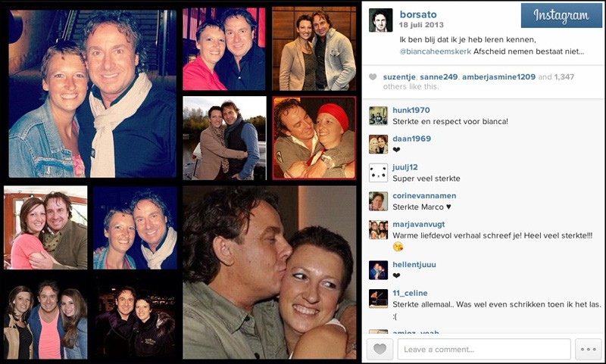Open amberjasmine1209's profile from likes
The height and width of the screenshot is (364, 606).
tap(498, 77)
